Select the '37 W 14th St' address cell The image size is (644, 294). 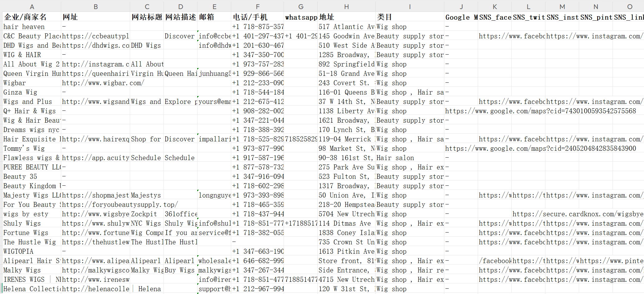pos(346,101)
